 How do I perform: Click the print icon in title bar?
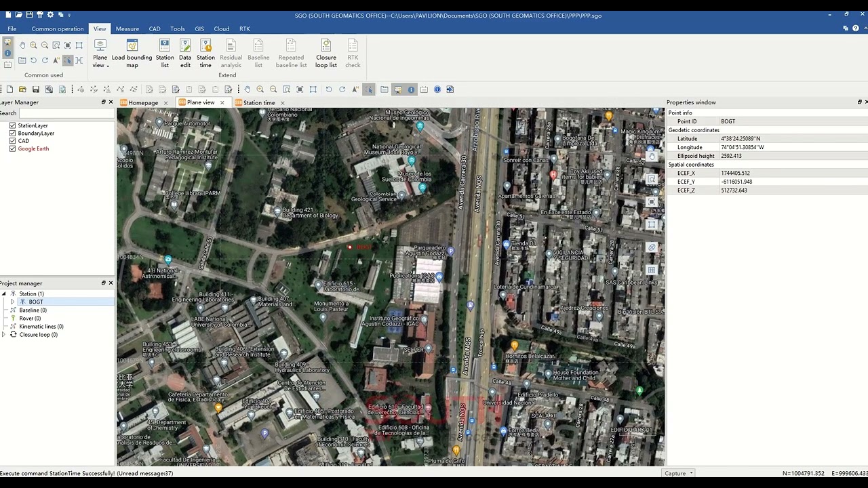(40, 15)
